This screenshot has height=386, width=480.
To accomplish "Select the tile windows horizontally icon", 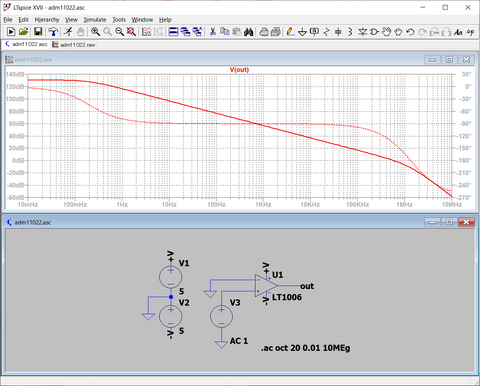I will [x=173, y=32].
